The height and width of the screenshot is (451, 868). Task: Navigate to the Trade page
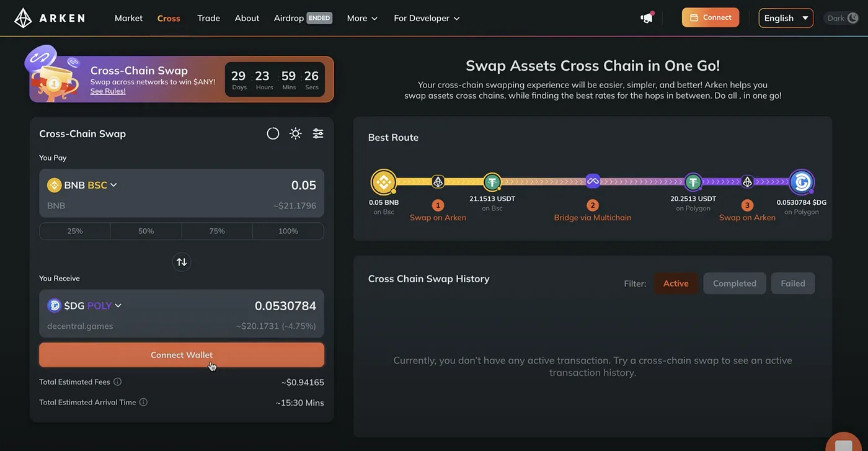point(208,18)
